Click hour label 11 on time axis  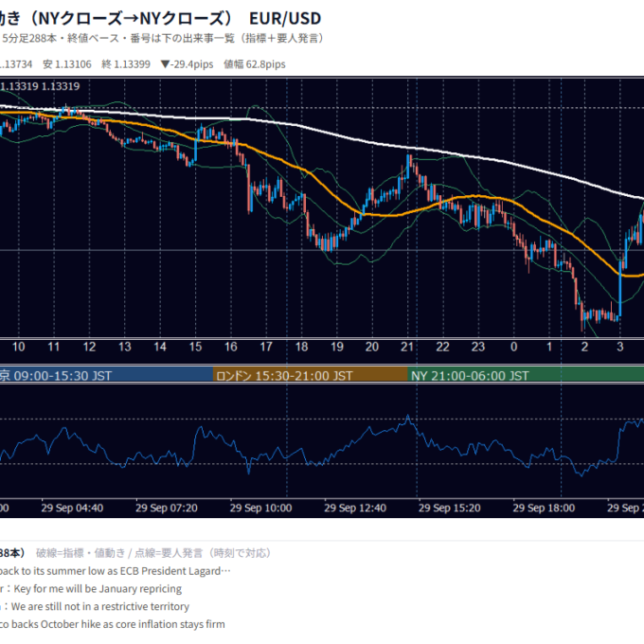[54, 347]
